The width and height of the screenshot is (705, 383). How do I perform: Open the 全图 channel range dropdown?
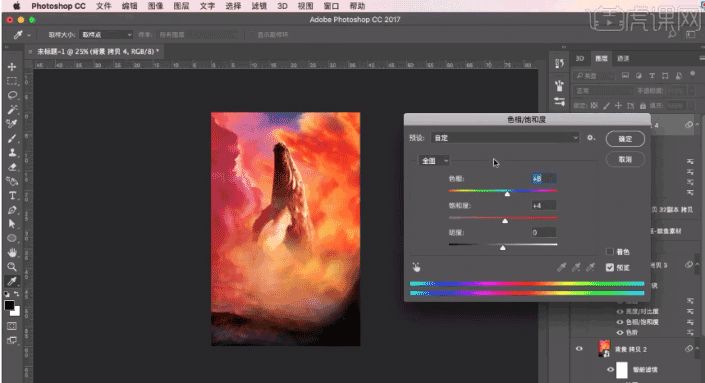tap(434, 160)
